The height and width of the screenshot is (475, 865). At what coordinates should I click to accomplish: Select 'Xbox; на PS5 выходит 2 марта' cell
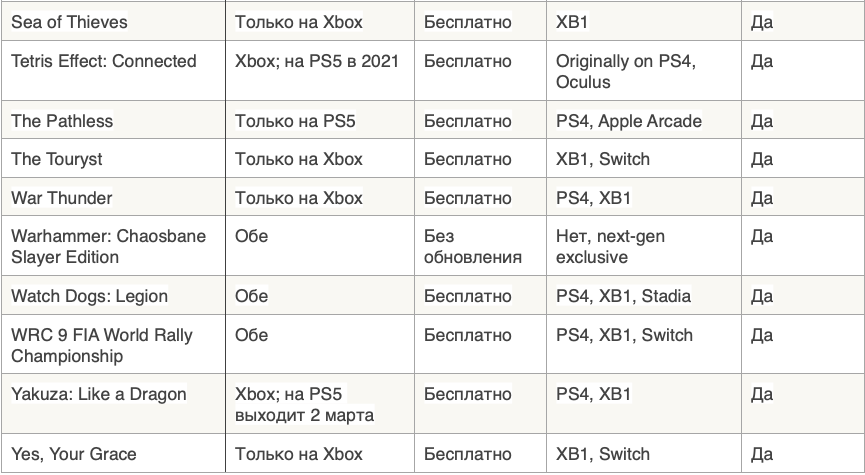tap(304, 404)
